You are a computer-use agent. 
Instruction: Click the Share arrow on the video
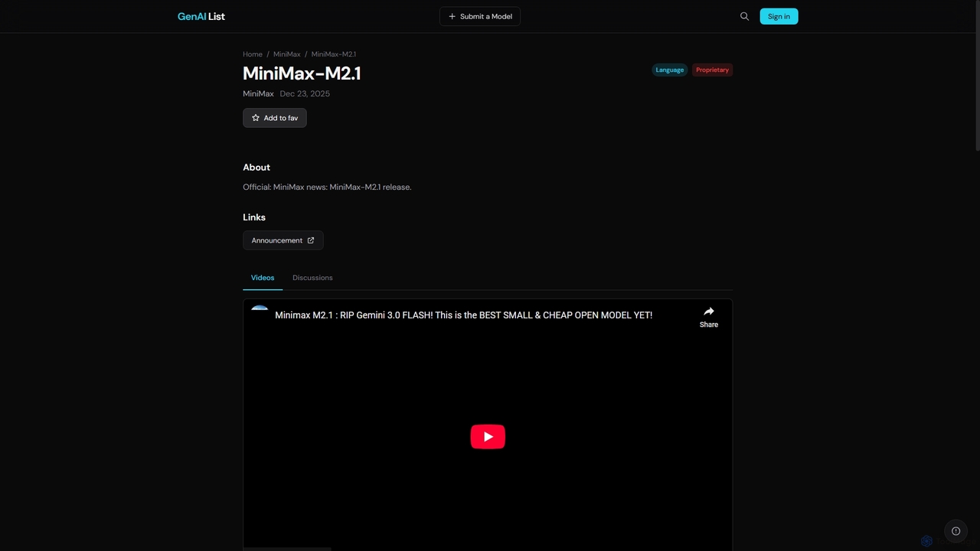pos(709,317)
